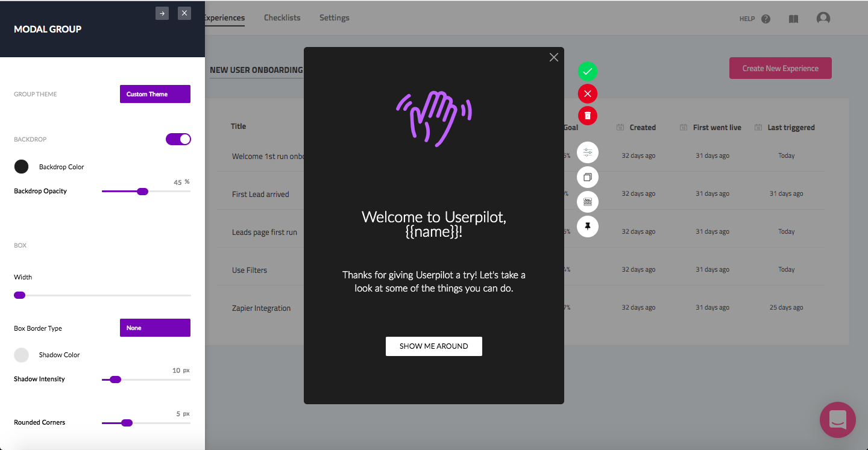Adjust the Backdrop Opacity slider handle
This screenshot has width=868, height=450.
[142, 192]
